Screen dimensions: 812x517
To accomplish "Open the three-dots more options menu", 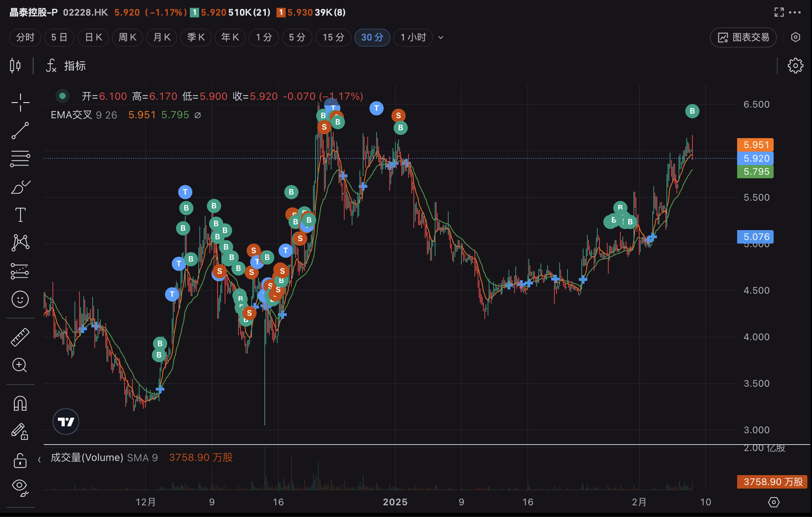I will coord(795,12).
